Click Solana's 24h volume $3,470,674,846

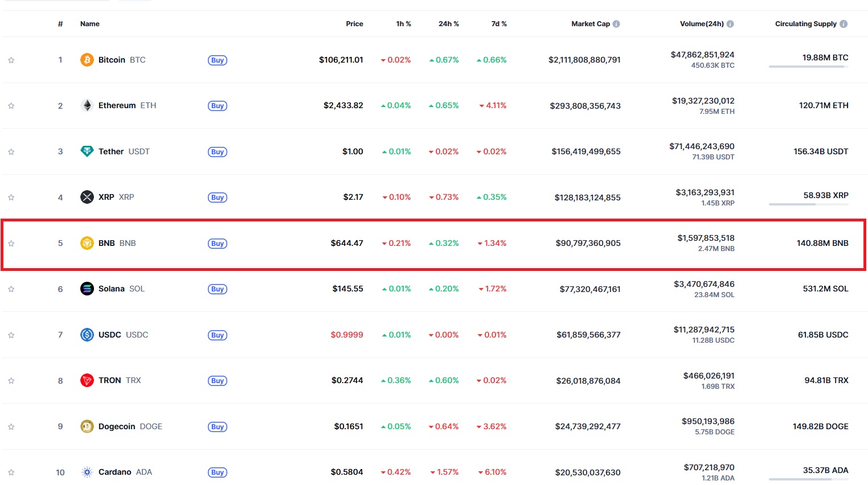click(x=704, y=284)
